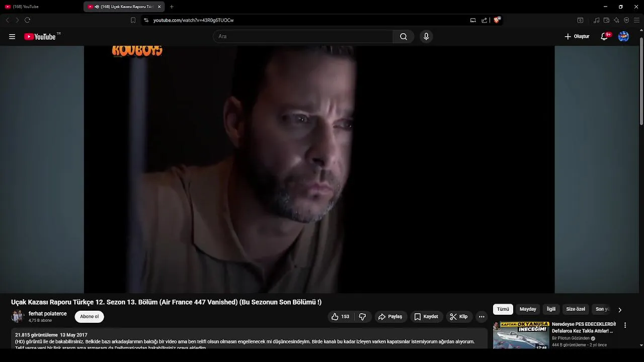Open options menu for Neredeyse PES EDECEKLERDİ video

point(625,325)
